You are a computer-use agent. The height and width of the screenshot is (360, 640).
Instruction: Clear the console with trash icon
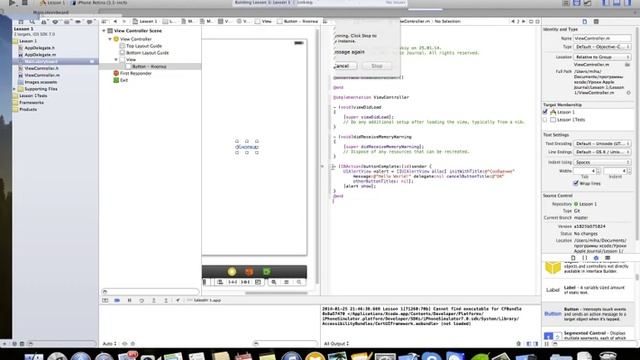(518, 344)
